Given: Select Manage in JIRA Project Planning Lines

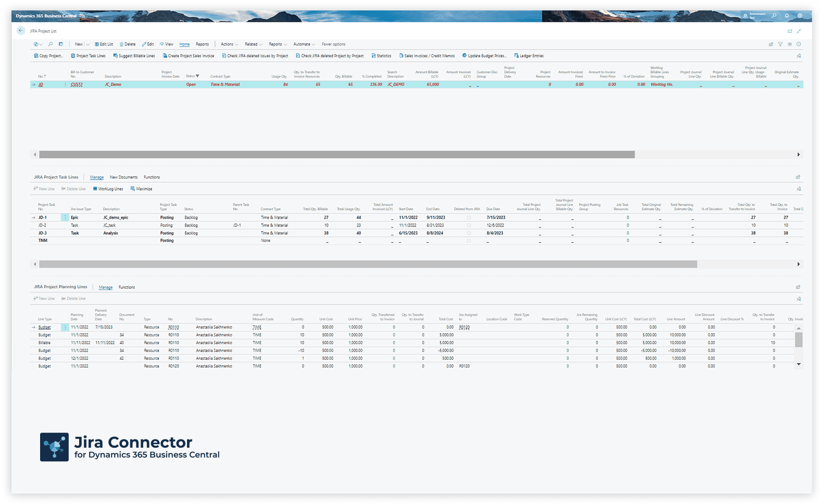Looking at the screenshot, I should (106, 287).
